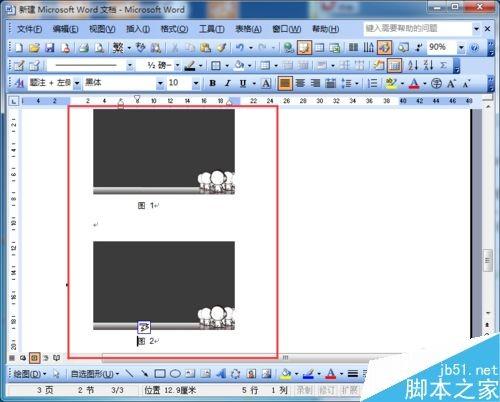Select the Format Painter brush

pos(221,48)
